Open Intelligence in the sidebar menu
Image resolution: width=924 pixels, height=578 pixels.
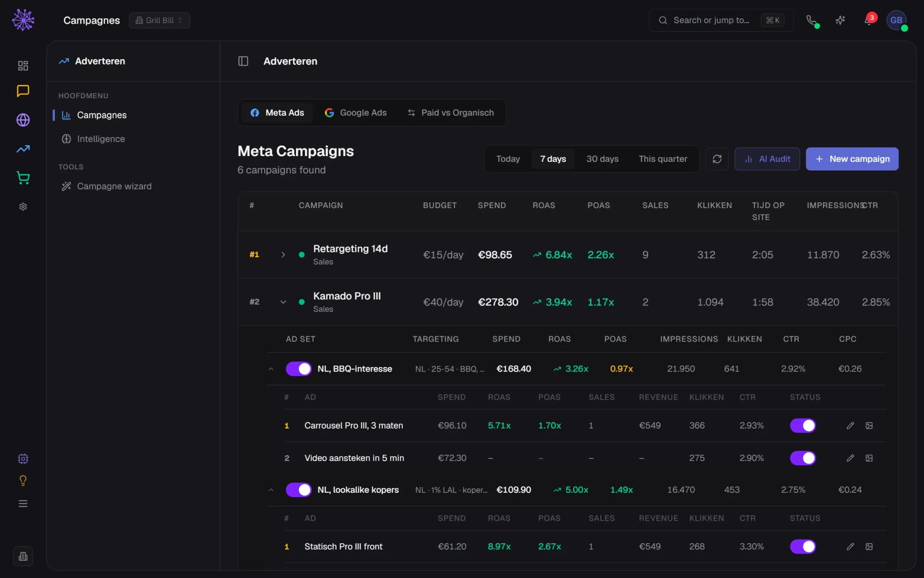(x=101, y=139)
